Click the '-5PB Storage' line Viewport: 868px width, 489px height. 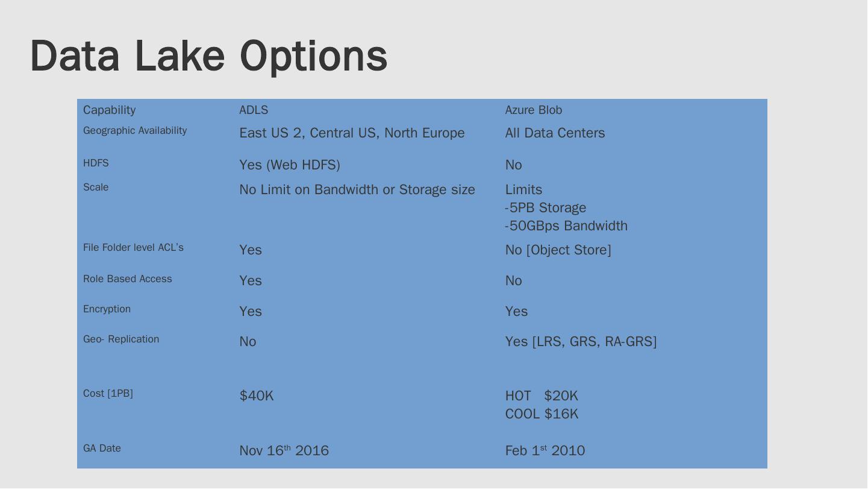(545, 208)
